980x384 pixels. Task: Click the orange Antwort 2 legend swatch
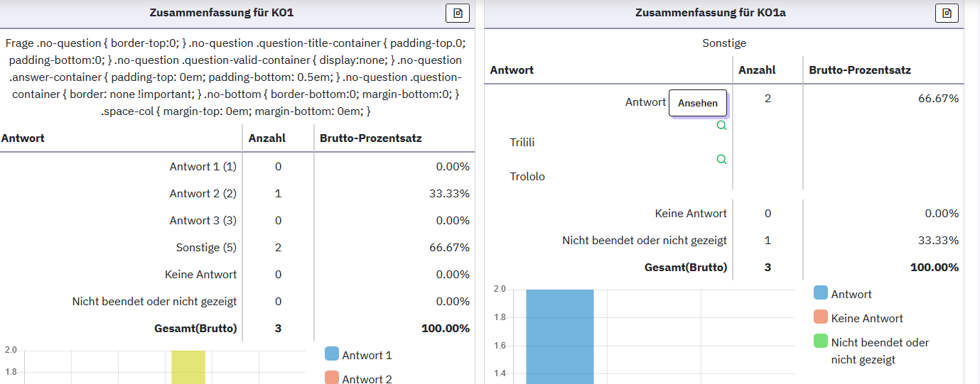coord(331,379)
